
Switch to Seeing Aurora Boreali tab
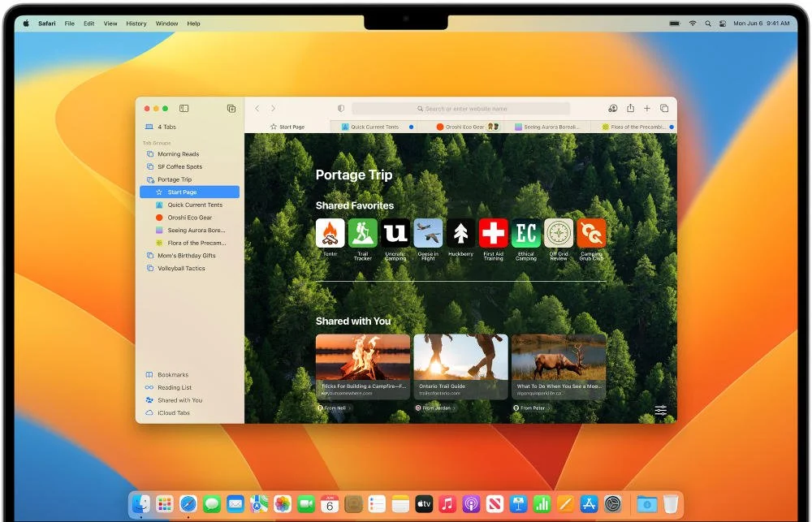(547, 127)
